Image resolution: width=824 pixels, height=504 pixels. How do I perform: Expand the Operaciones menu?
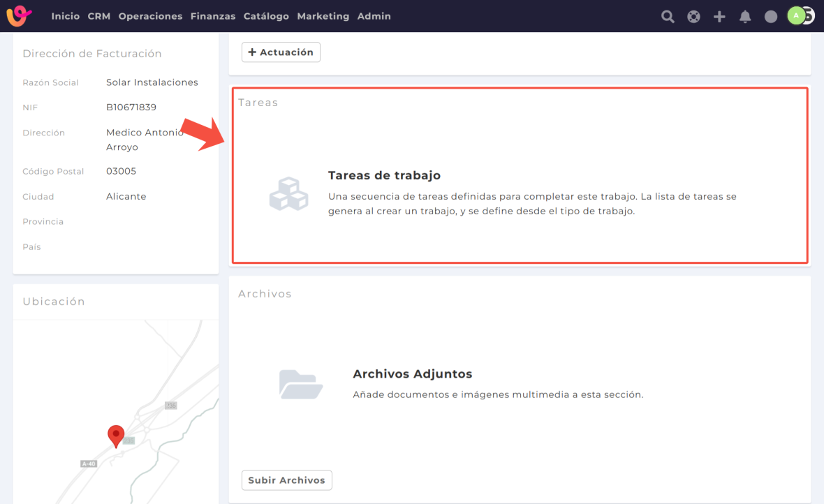tap(150, 16)
